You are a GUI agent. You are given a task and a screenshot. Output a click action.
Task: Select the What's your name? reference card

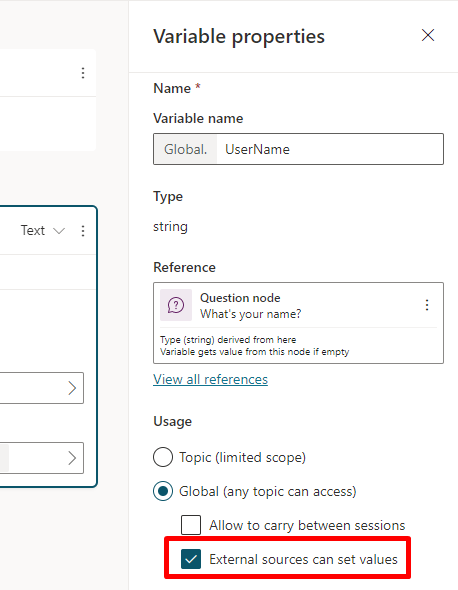coord(298,323)
